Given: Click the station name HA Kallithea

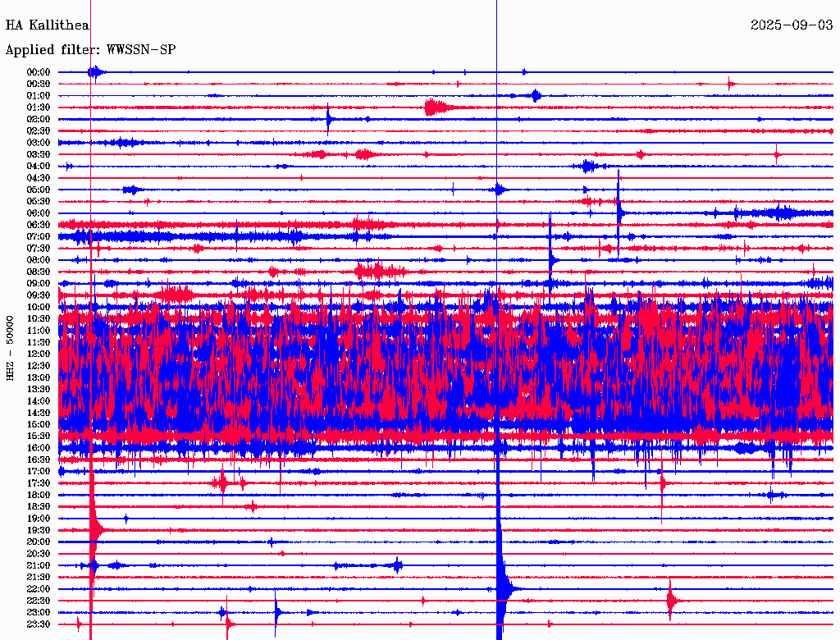Looking at the screenshot, I should [x=47, y=25].
